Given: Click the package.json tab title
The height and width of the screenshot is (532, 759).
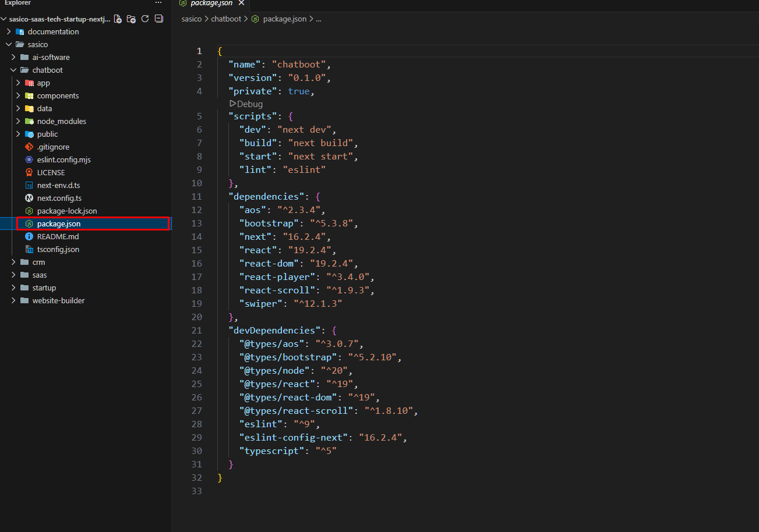Looking at the screenshot, I should 211,3.
